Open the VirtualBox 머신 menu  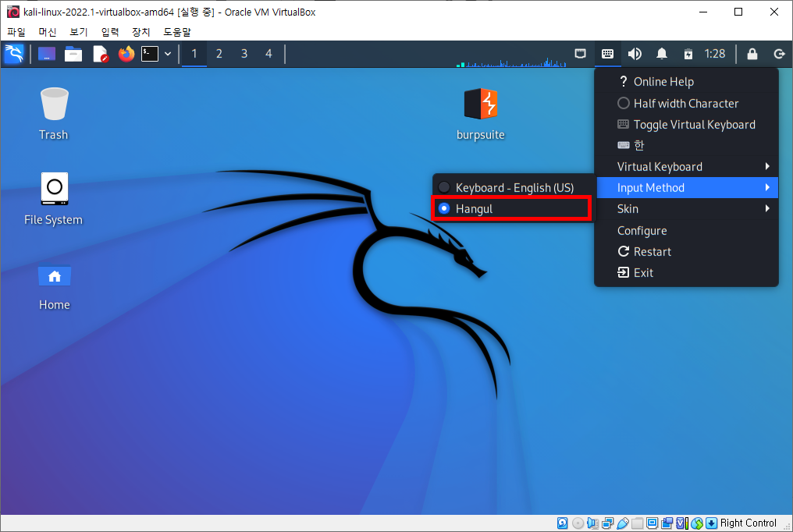tap(47, 32)
